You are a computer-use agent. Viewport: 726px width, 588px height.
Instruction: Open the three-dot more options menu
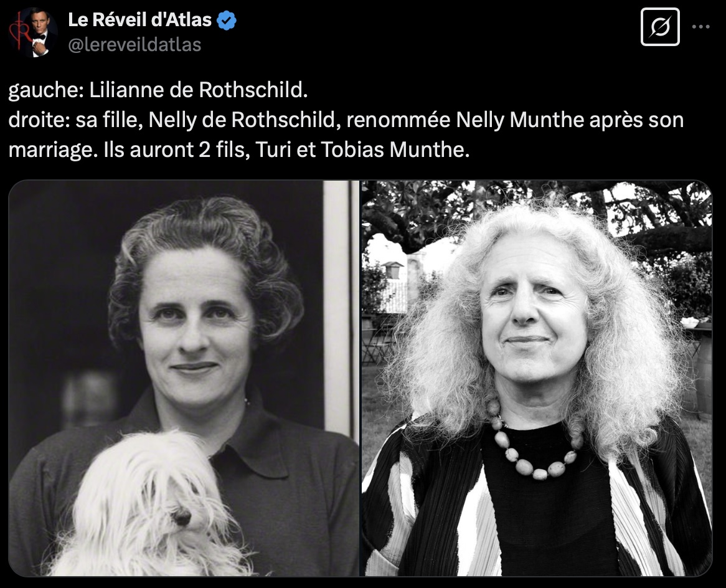point(700,27)
